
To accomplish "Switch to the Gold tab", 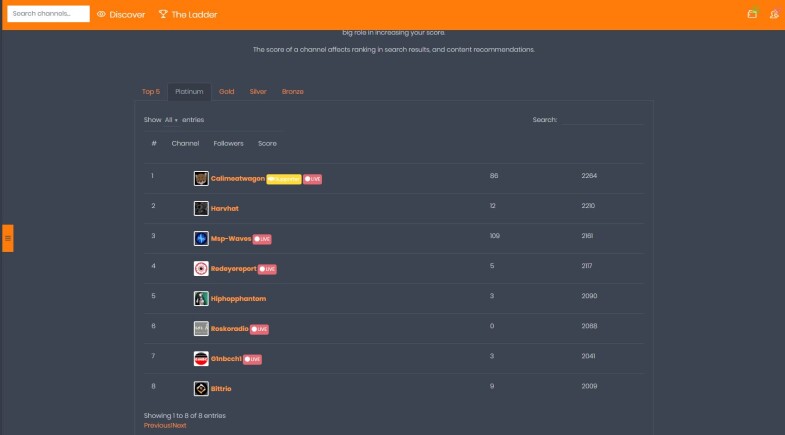I will point(226,92).
